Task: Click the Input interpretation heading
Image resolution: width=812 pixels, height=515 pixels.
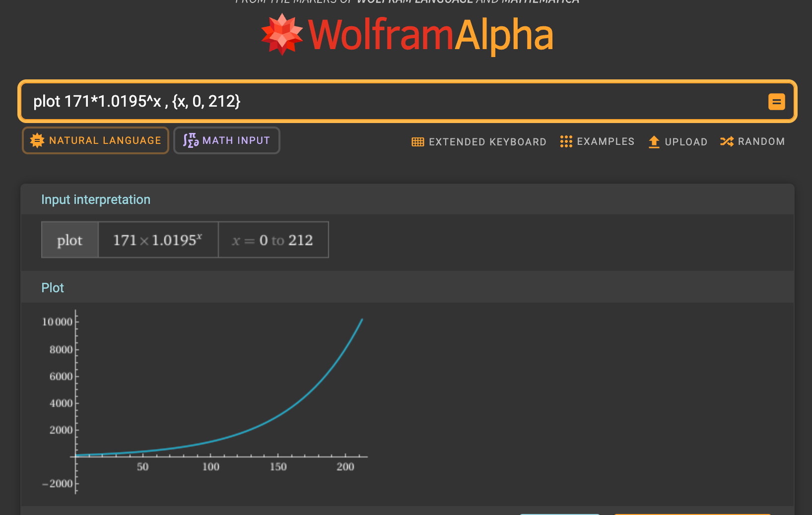Action: [96, 199]
